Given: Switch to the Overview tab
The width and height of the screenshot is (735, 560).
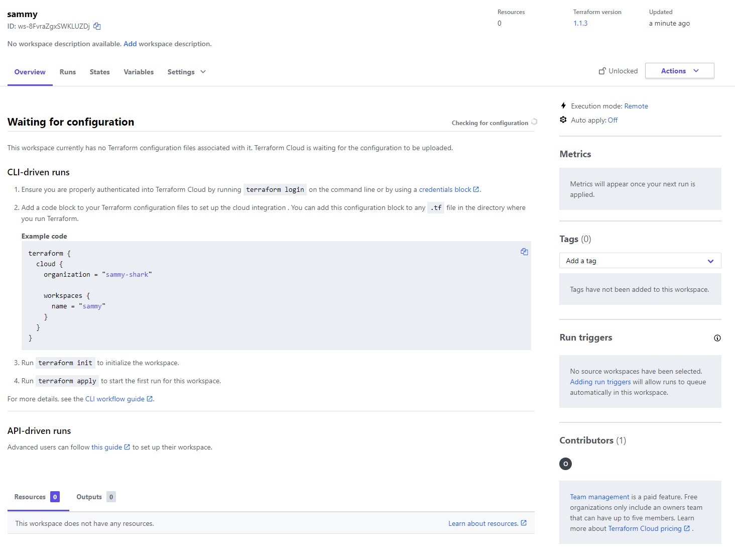Looking at the screenshot, I should [x=30, y=72].
